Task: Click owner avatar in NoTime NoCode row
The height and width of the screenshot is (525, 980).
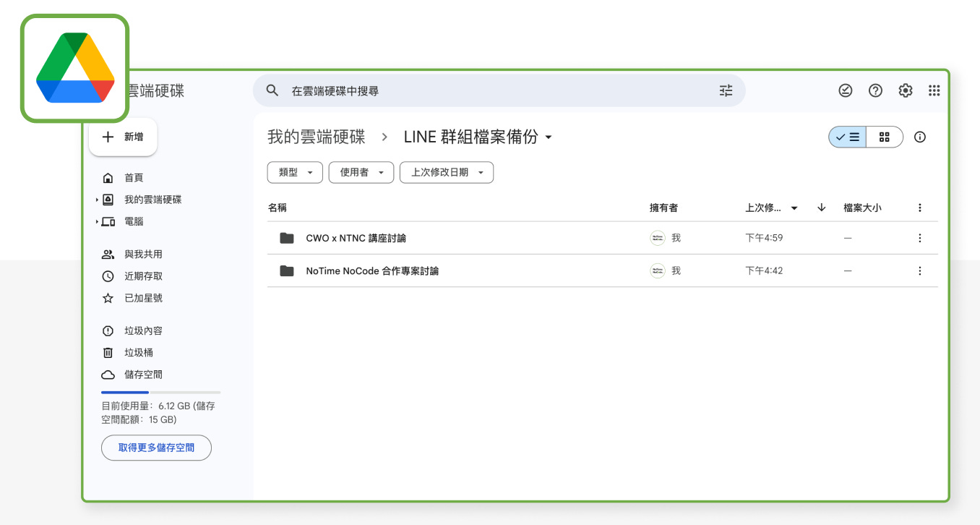Action: tap(658, 271)
